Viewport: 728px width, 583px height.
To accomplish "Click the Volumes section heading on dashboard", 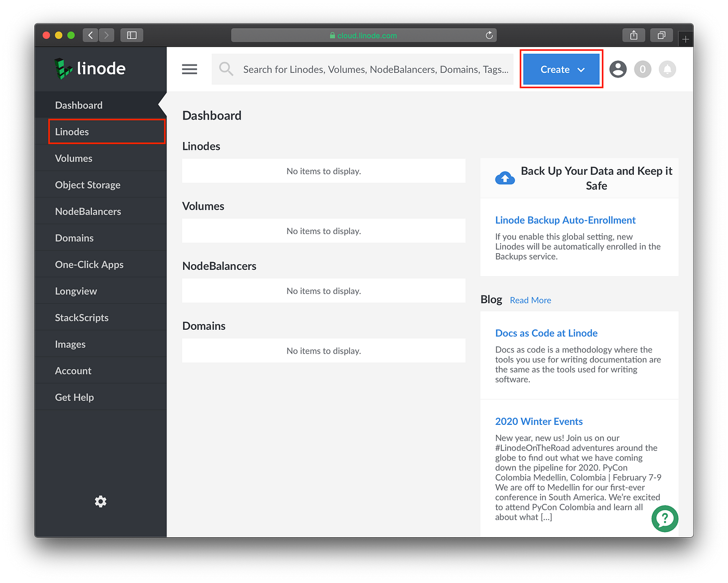I will point(203,206).
